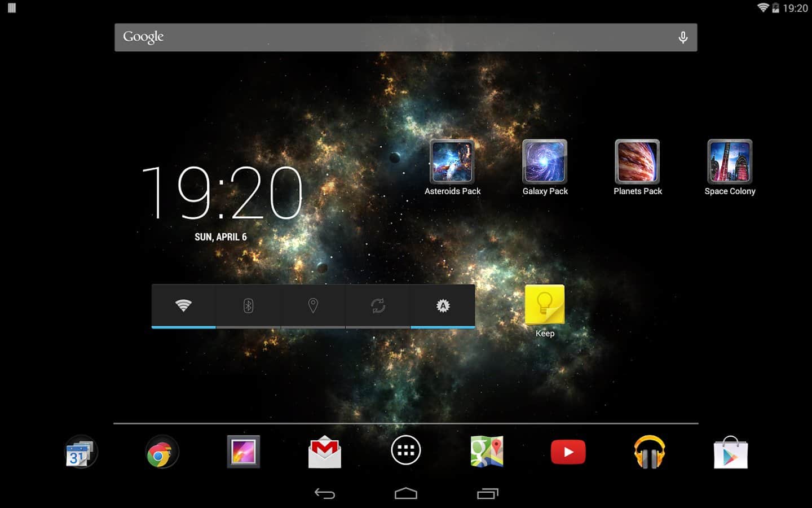Open Space Colony app icon
This screenshot has width=812, height=508.
click(730, 162)
